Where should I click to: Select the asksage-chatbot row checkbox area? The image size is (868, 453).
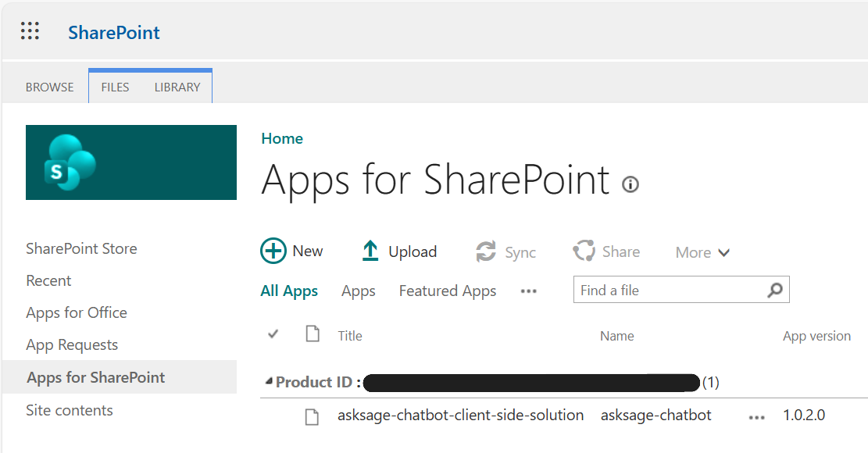273,416
